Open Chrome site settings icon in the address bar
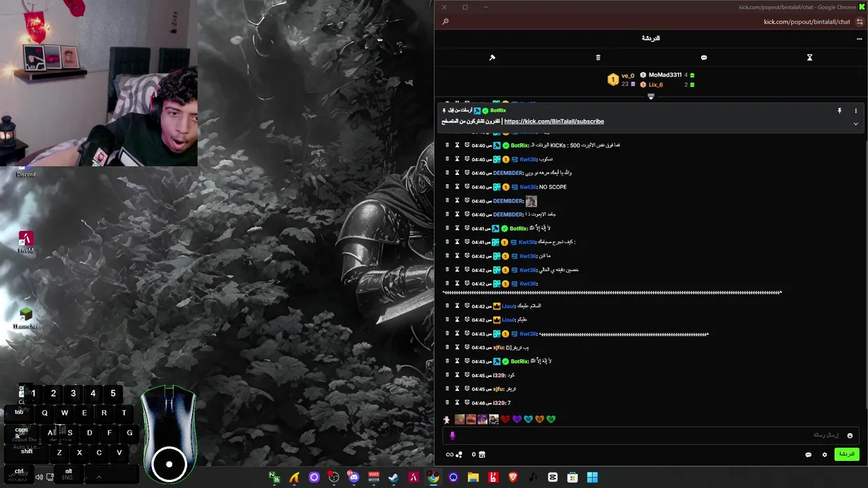This screenshot has width=868, height=488. (x=860, y=22)
